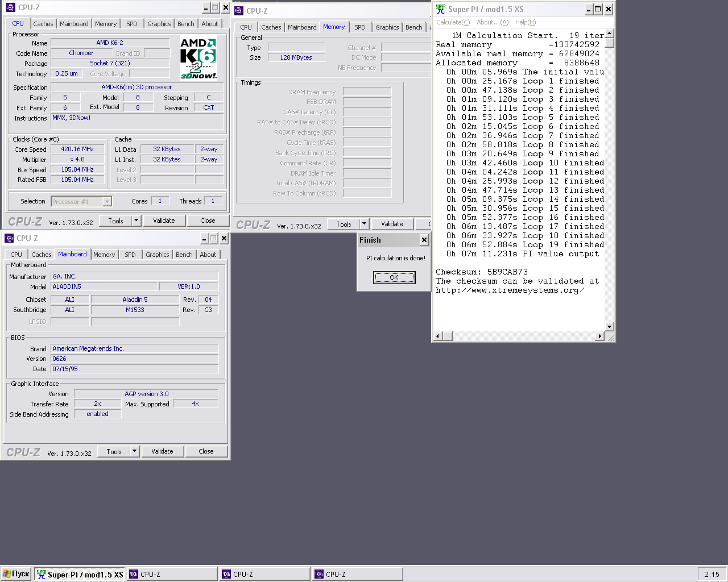Switch to Mainboard tab in top-left CPU-Z
The height and width of the screenshot is (582, 728).
click(74, 24)
